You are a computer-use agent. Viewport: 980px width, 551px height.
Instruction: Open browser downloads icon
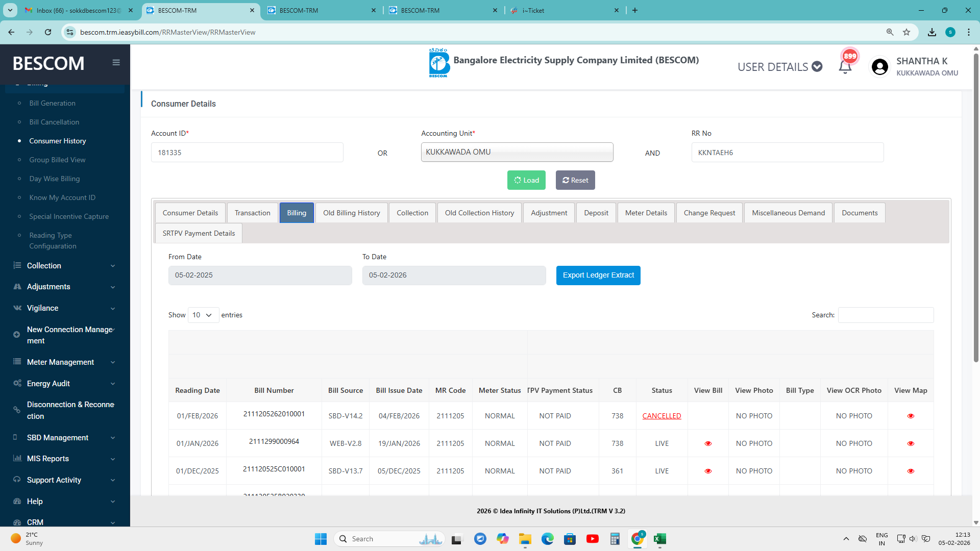(x=932, y=32)
